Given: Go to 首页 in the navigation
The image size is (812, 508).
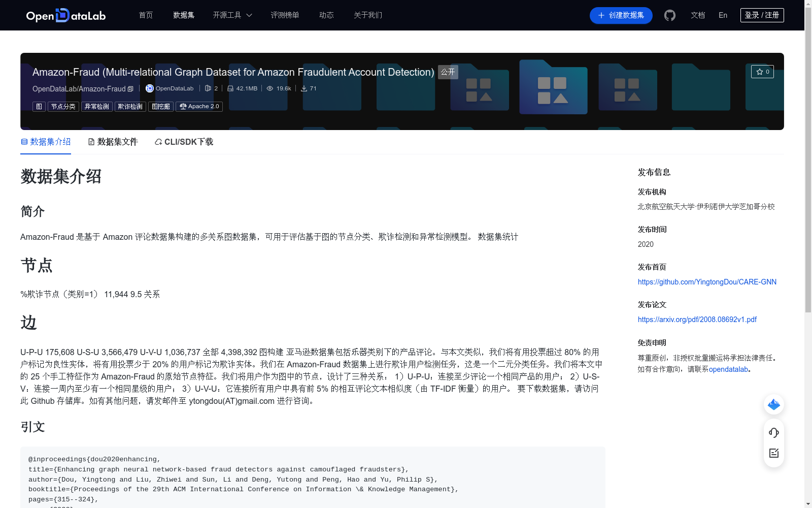Looking at the screenshot, I should pos(146,15).
